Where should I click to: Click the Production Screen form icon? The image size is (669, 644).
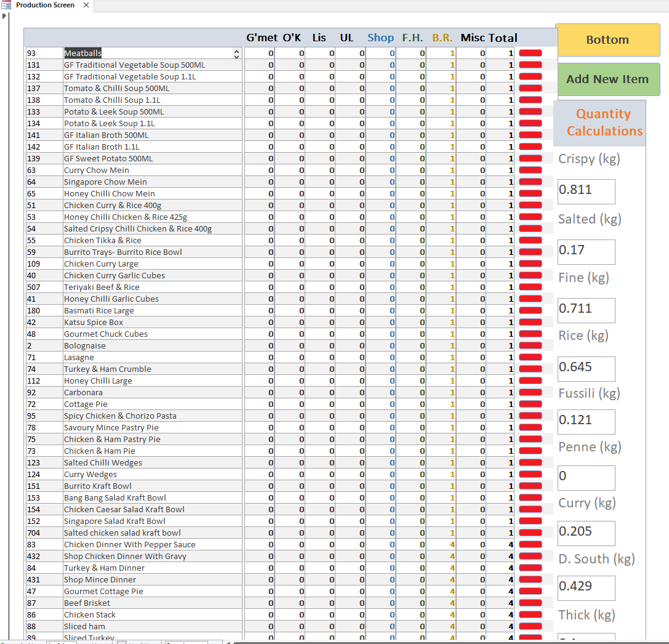coord(6,5)
